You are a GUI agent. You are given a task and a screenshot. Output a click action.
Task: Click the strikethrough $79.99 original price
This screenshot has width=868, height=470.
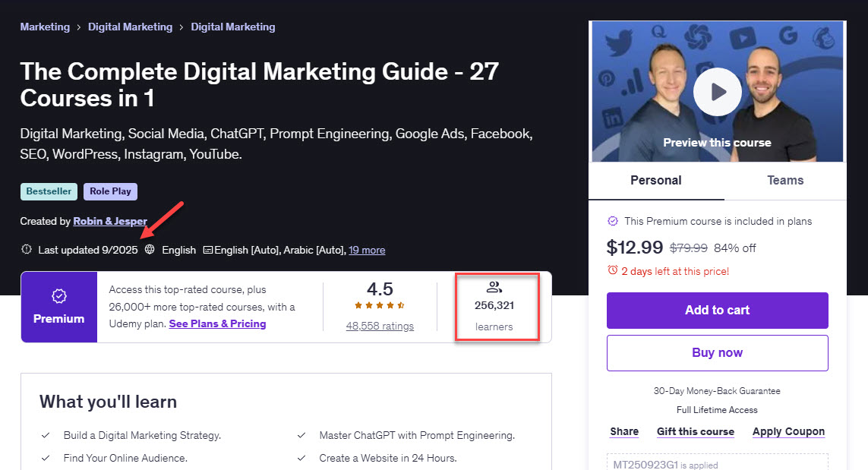pos(689,248)
